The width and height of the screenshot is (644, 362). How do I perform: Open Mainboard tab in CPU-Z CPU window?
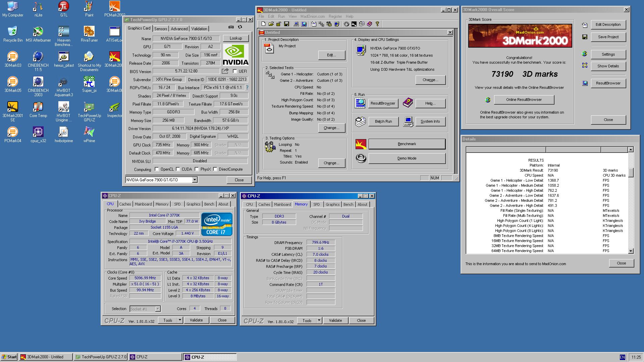[143, 204]
